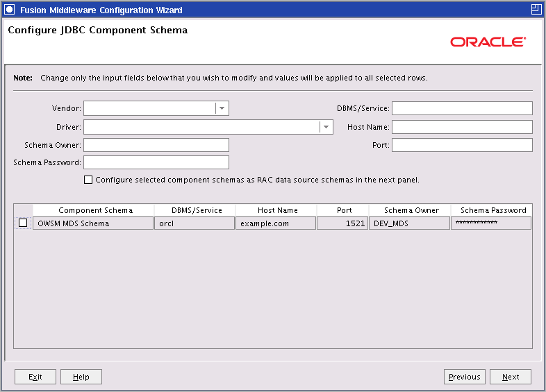The width and height of the screenshot is (546, 392).
Task: Click the maximize icon in title bar
Action: [x=536, y=10]
